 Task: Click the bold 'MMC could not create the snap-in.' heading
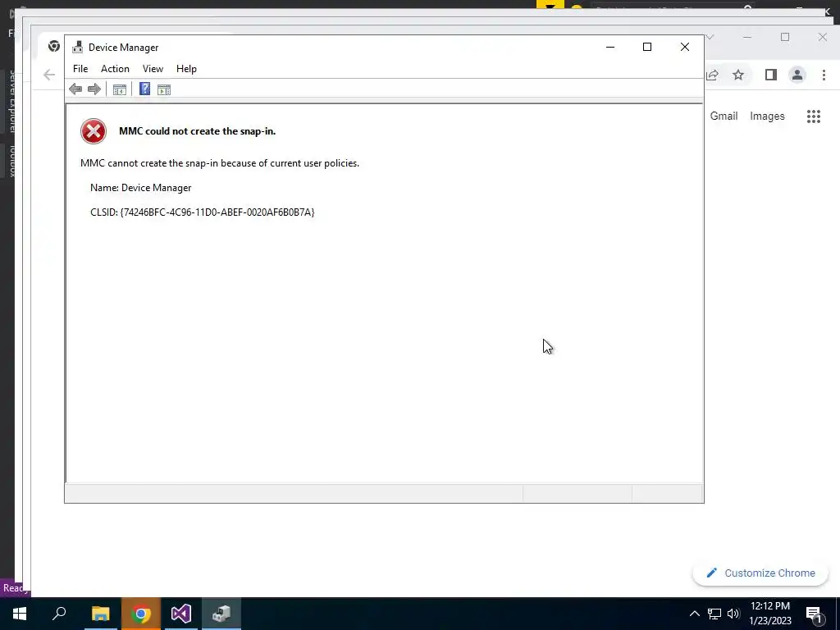tap(197, 131)
